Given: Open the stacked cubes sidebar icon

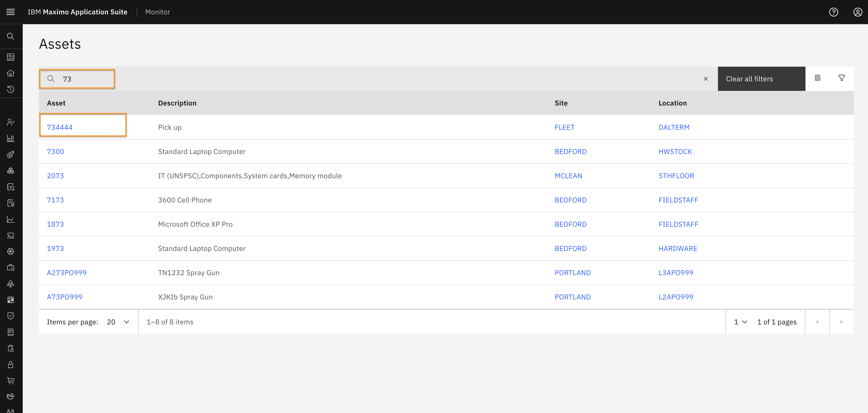Looking at the screenshot, I should coord(11,171).
